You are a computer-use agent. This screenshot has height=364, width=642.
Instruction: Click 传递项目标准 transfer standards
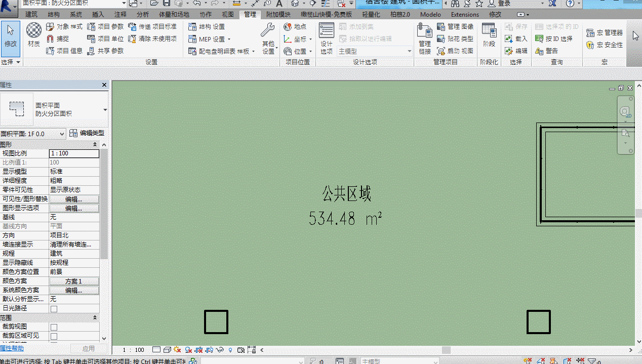pyautogui.click(x=152, y=26)
